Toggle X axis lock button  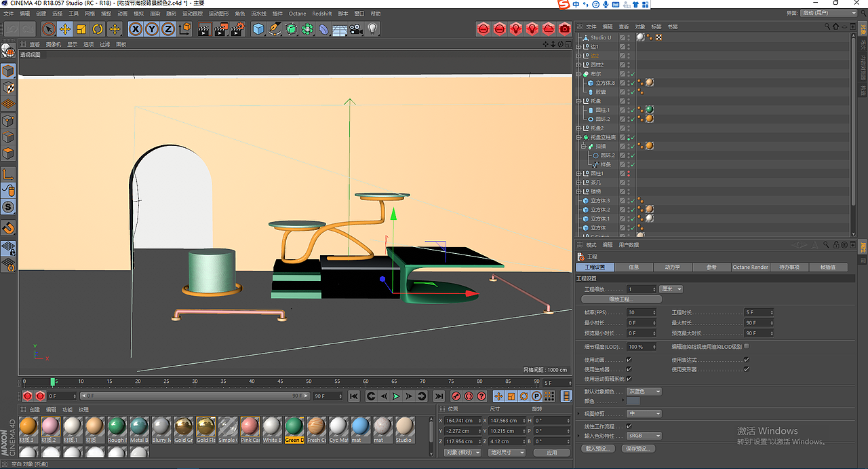click(x=136, y=29)
